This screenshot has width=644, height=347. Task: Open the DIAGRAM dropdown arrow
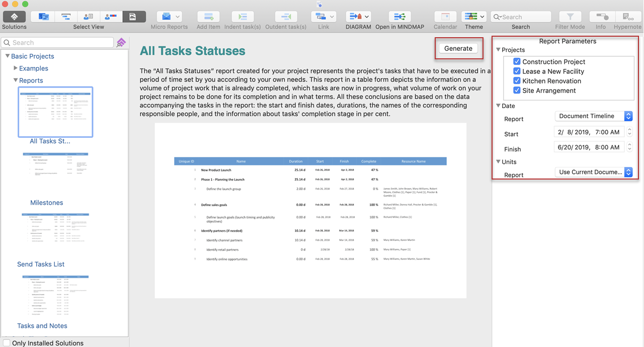coord(367,17)
